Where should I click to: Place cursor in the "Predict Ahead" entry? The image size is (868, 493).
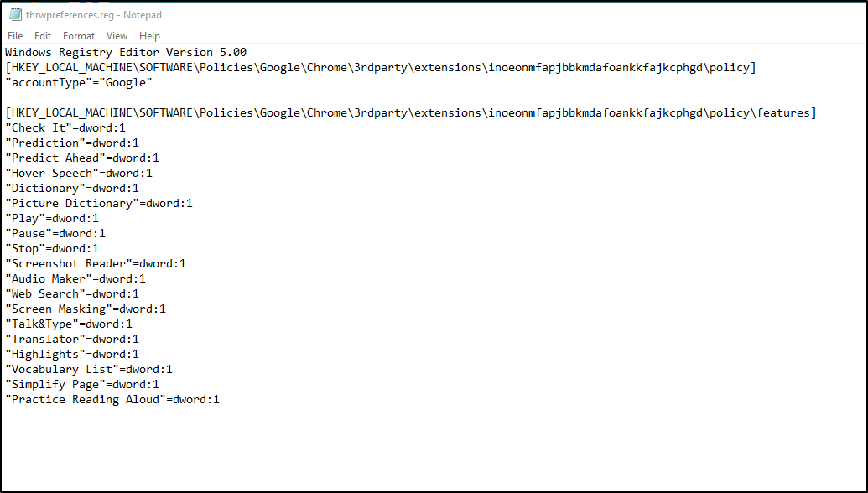(82, 158)
